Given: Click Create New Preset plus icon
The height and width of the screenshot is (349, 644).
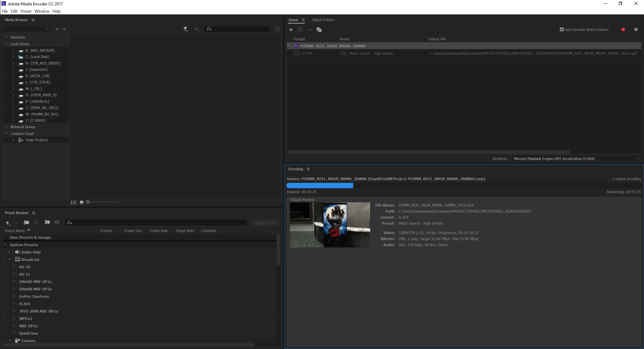Looking at the screenshot, I should pos(7,223).
